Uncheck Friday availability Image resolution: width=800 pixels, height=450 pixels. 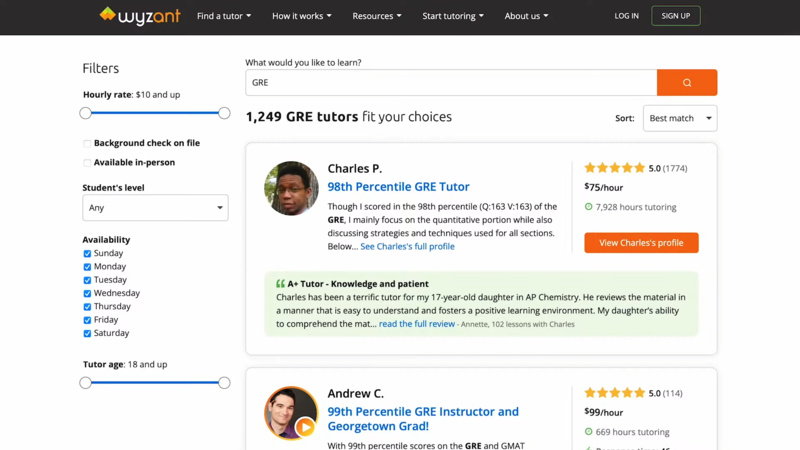coord(87,320)
